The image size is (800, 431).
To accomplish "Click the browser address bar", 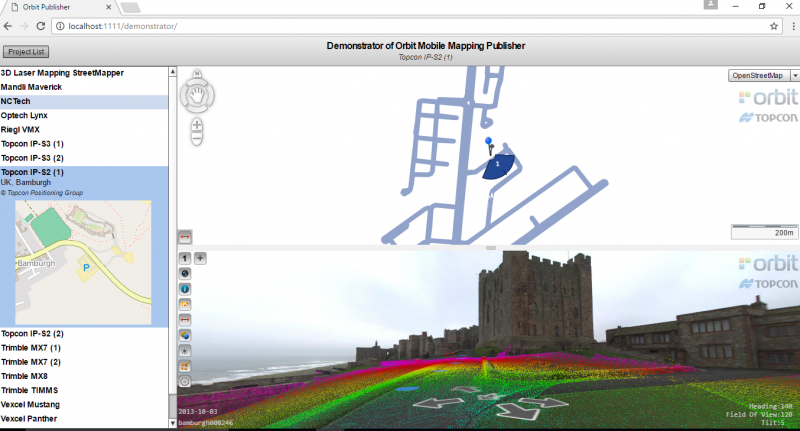I will (417, 26).
